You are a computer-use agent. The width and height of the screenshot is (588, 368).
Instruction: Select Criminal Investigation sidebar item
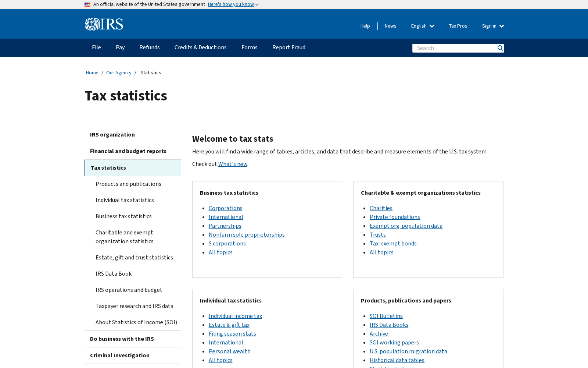point(133,355)
